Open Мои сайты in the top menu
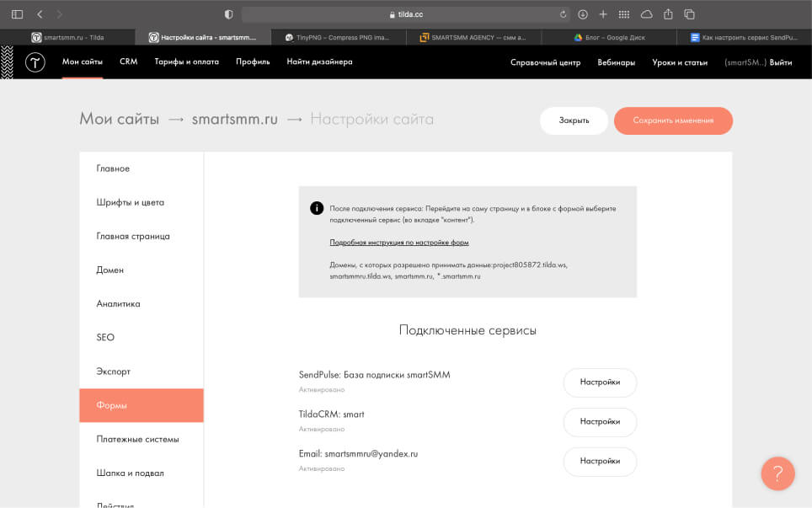Screen dimensions: 812x508 click(83, 61)
